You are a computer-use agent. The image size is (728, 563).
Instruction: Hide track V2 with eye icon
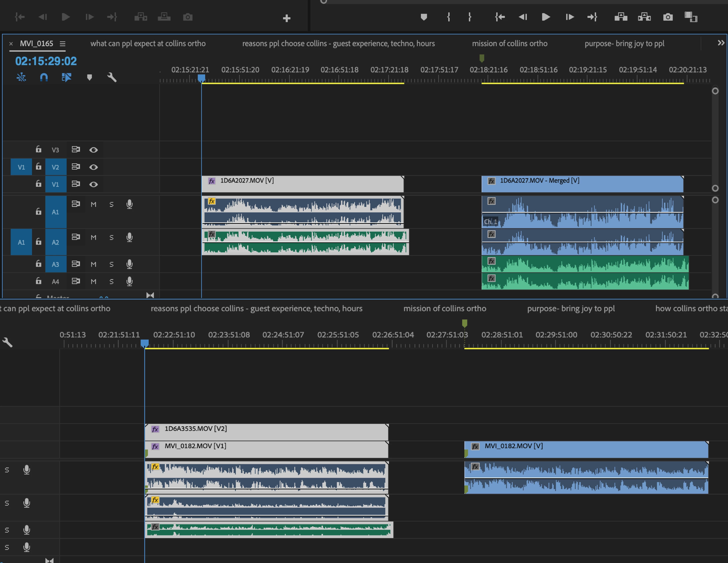93,167
